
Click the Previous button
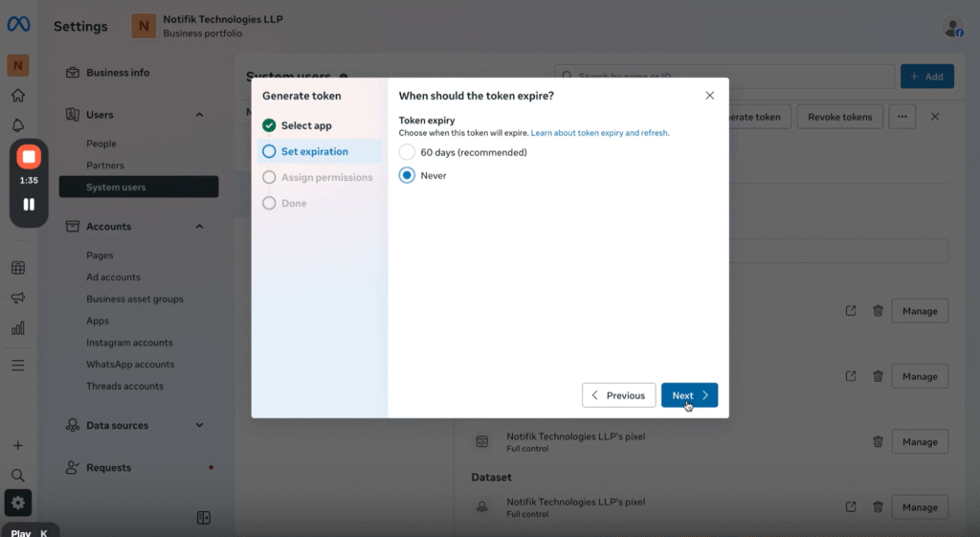[618, 395]
